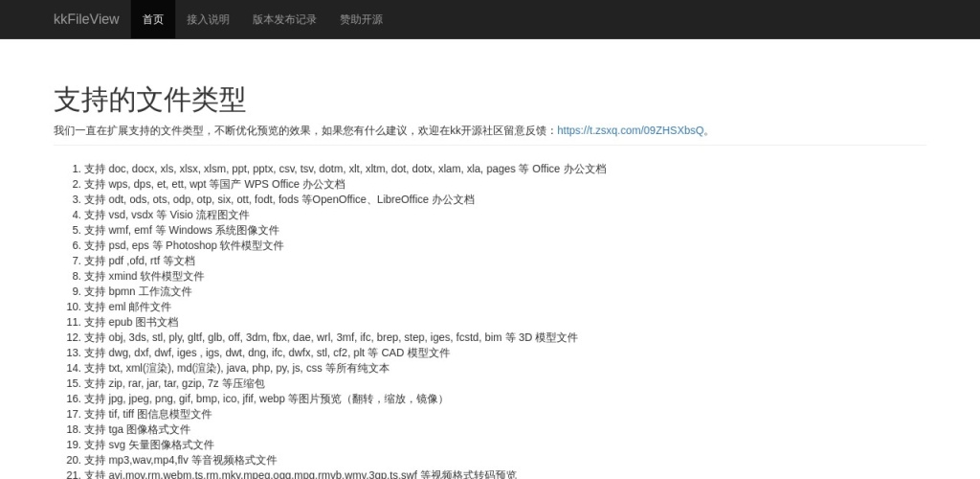Click the xmind 软件模型文件 entry
This screenshot has height=479, width=980.
pos(144,276)
